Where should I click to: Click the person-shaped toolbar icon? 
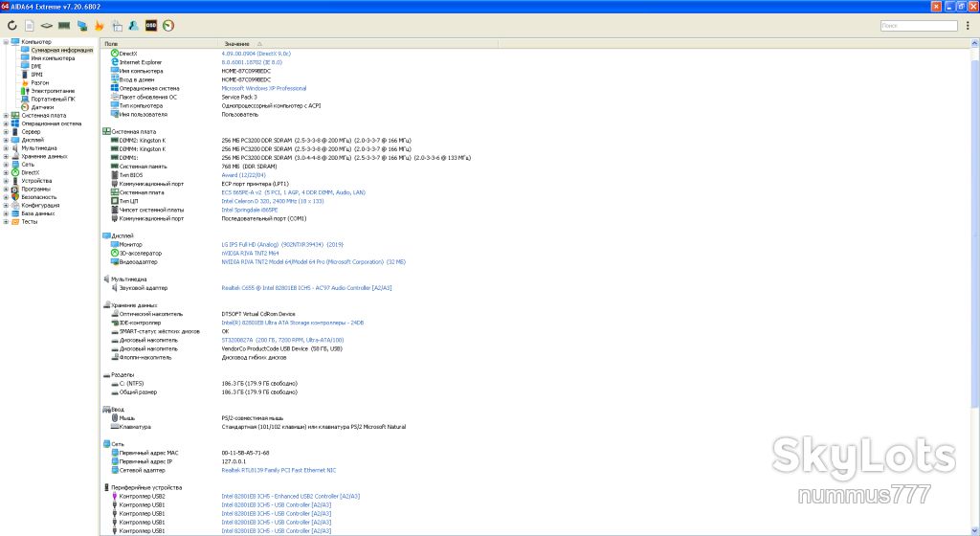pos(134,26)
